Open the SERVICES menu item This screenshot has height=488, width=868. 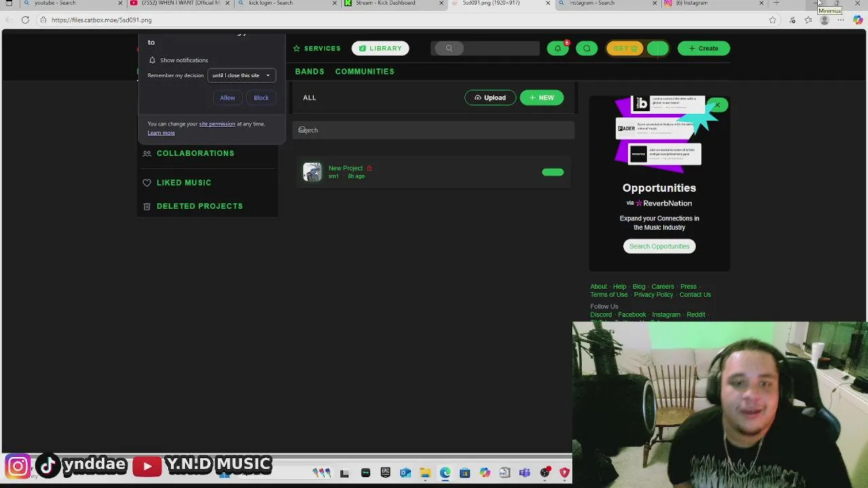[x=317, y=48]
